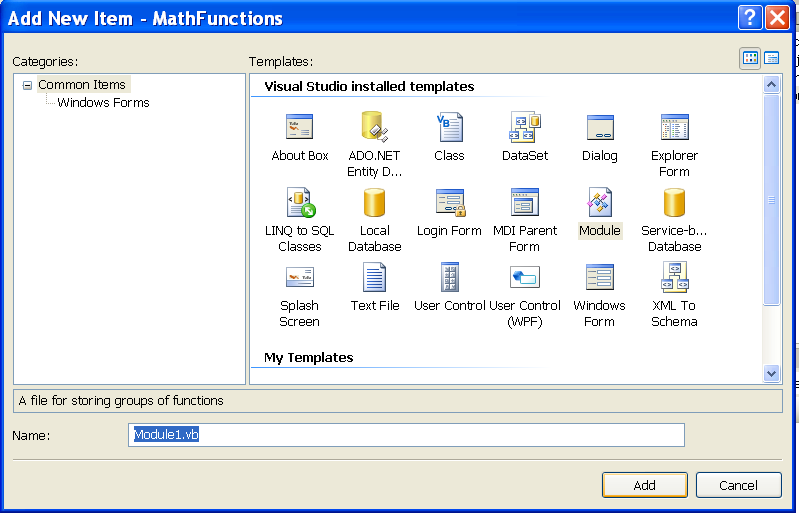Collapse the Common Items tree node
Image resolution: width=799 pixels, height=513 pixels.
[28, 86]
